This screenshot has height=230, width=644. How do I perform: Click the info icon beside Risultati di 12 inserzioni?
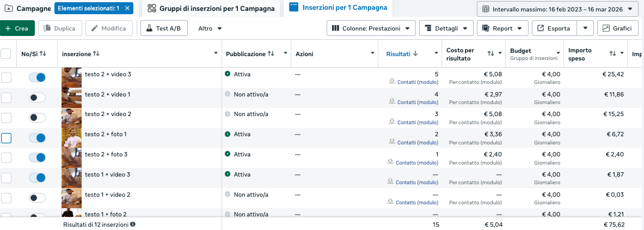(x=133, y=224)
